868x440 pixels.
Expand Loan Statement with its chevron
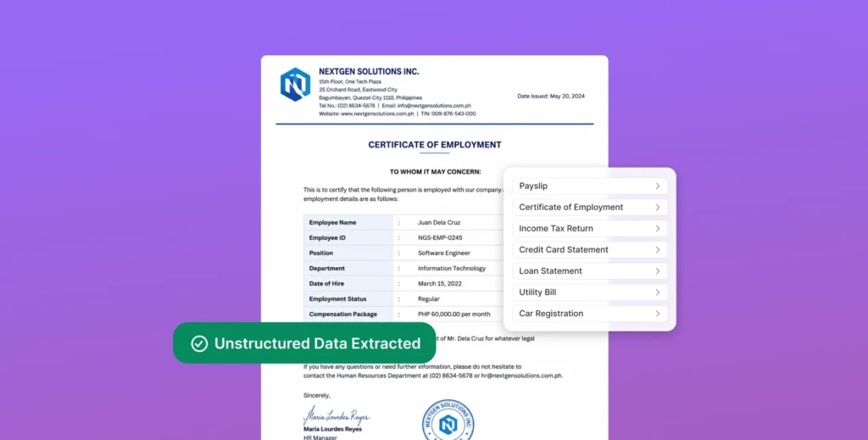coord(658,271)
